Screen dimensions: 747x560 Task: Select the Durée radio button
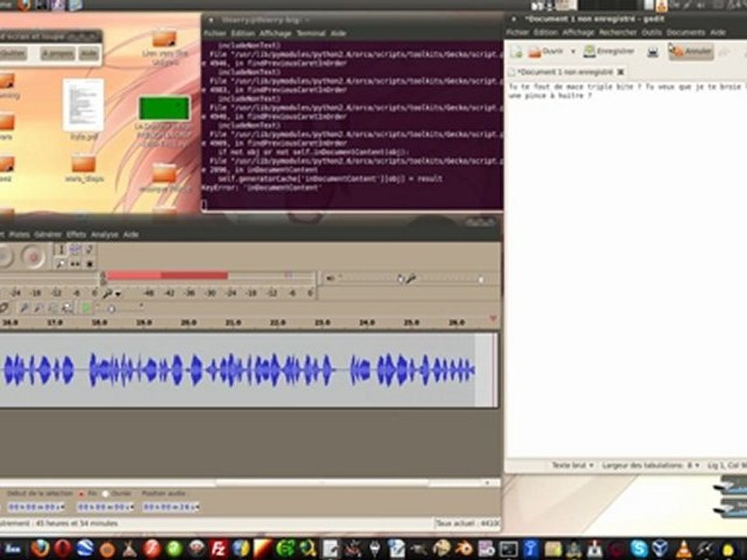tap(105, 494)
